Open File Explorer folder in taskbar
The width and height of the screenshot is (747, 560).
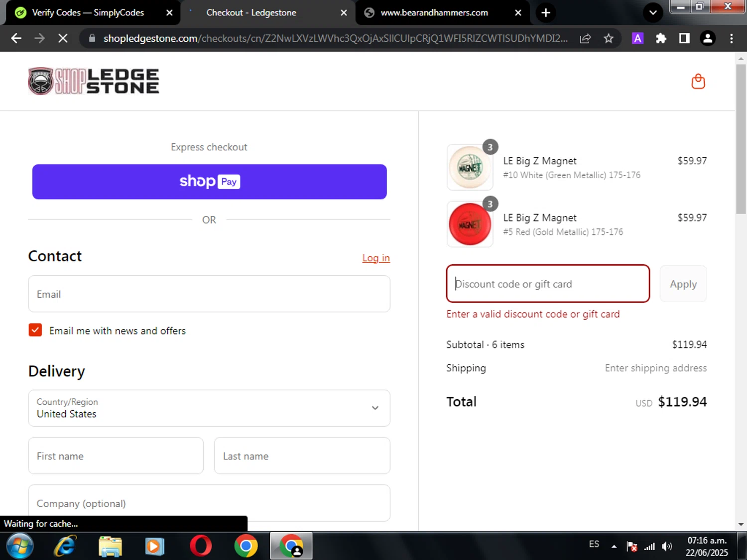click(110, 546)
